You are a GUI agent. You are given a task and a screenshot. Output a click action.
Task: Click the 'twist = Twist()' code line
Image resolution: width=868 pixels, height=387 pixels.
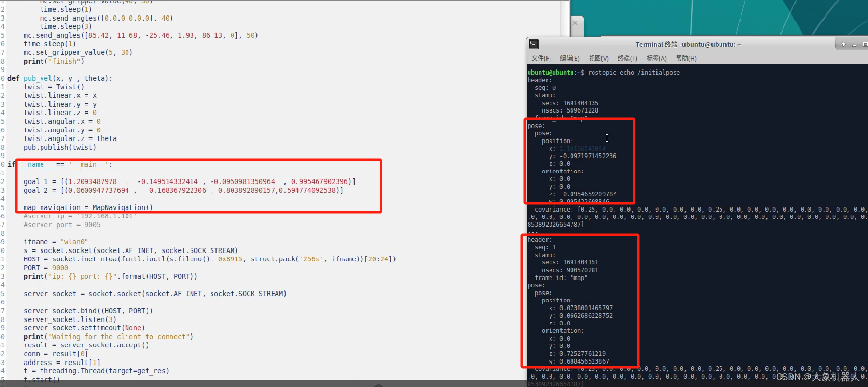(x=54, y=87)
